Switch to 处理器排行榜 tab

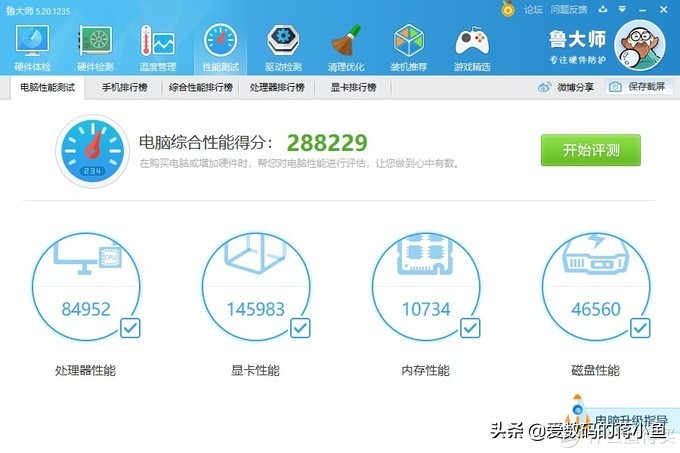coord(277,88)
